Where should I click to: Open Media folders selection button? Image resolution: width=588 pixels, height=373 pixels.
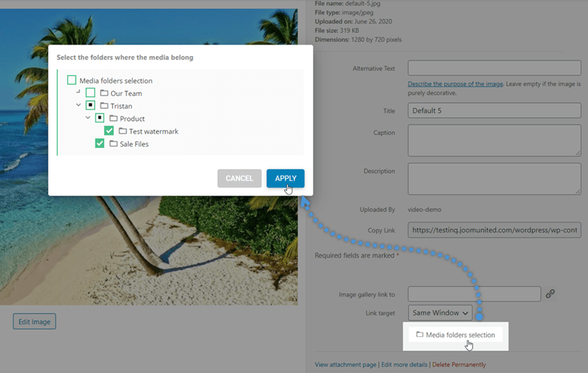455,335
